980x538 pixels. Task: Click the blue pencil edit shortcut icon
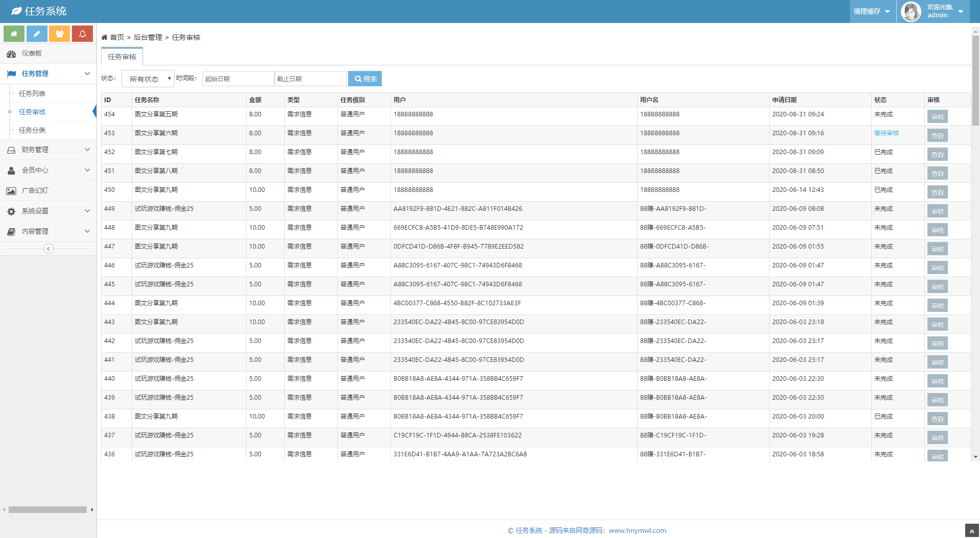(37, 34)
